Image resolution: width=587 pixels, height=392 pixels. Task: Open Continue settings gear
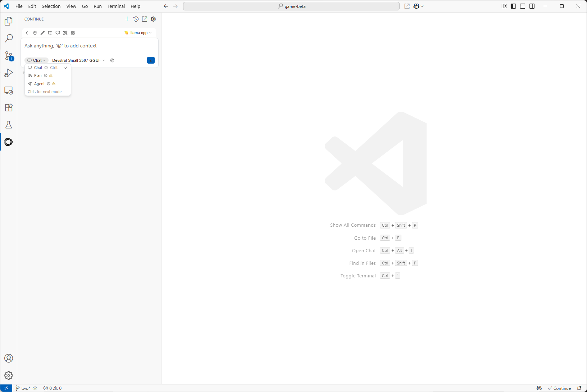[x=153, y=19]
